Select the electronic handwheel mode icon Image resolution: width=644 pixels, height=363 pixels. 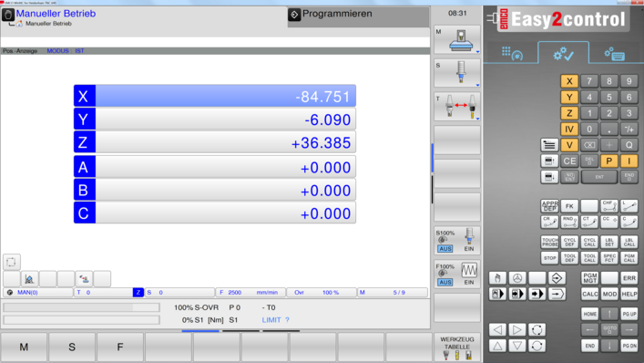tap(517, 278)
